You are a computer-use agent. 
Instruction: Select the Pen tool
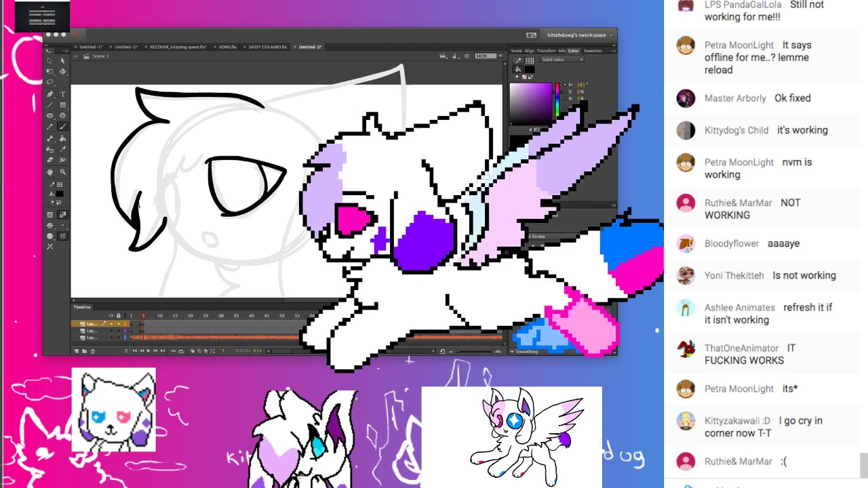pos(50,94)
